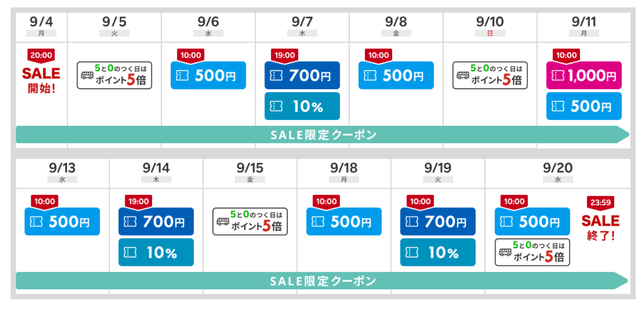Select the pink 1,000円 coupon on 9/11
Image resolution: width=644 pixels, height=309 pixels.
(x=584, y=76)
